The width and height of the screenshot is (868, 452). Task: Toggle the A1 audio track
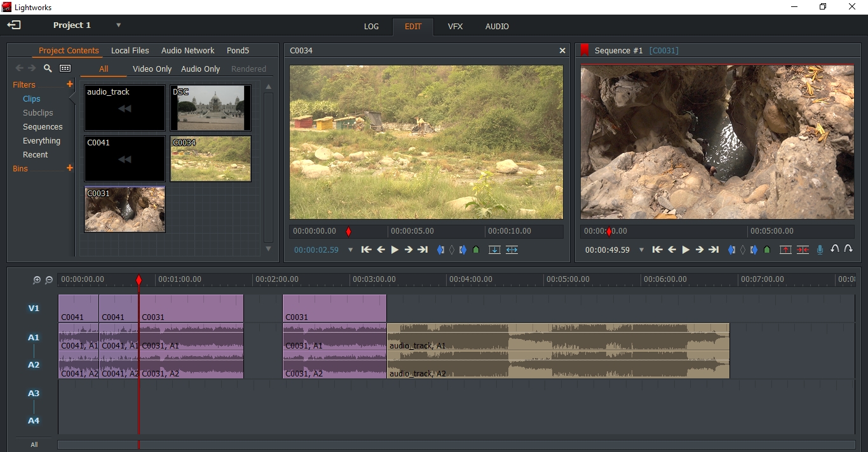[34, 338]
